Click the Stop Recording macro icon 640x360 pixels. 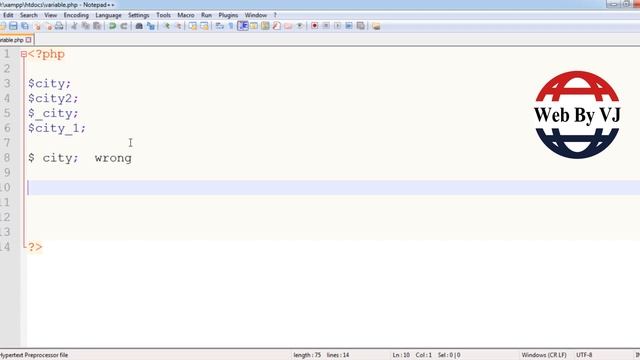[x=325, y=26]
